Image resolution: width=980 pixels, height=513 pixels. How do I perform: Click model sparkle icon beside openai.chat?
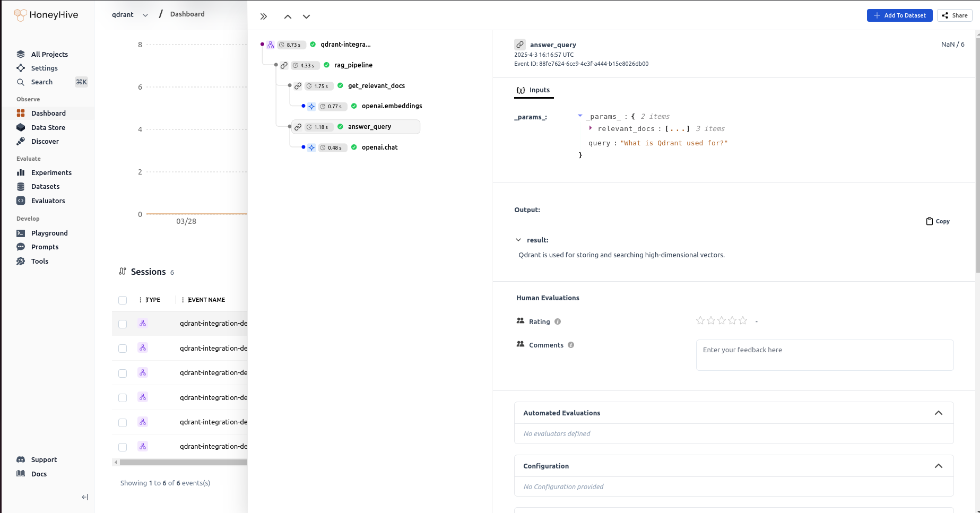(311, 147)
